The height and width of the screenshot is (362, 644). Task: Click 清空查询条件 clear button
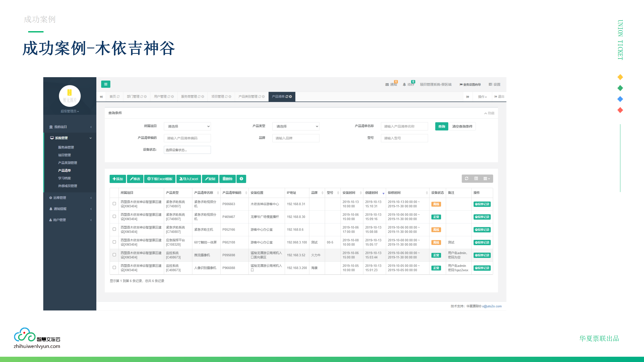click(x=462, y=126)
